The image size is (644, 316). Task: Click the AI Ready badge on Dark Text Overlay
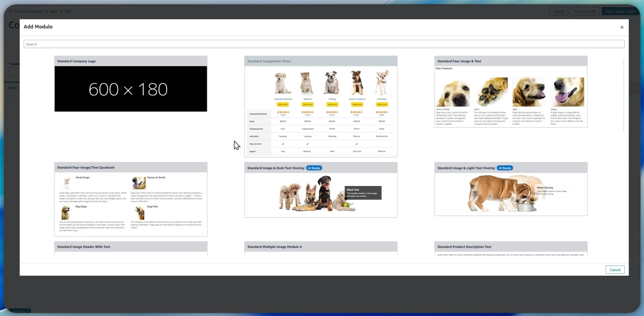pos(314,168)
